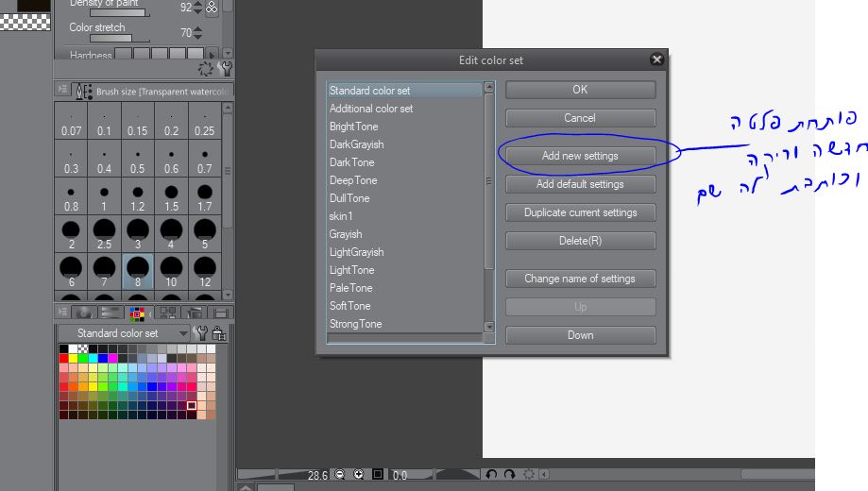Viewport: 868px width, 491px height.
Task: Pick the magenta swatch in second row
Action: tap(113, 358)
